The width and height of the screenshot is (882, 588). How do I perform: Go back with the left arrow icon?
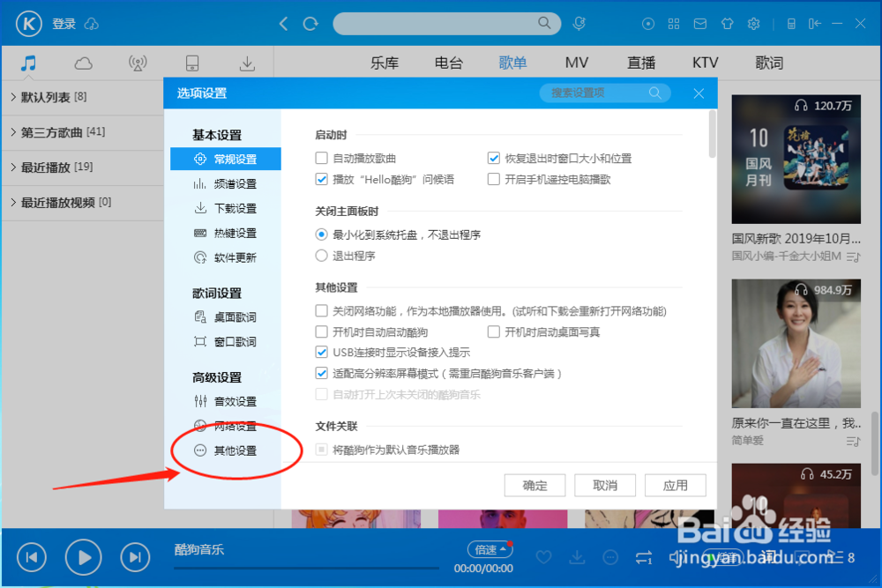click(x=283, y=24)
